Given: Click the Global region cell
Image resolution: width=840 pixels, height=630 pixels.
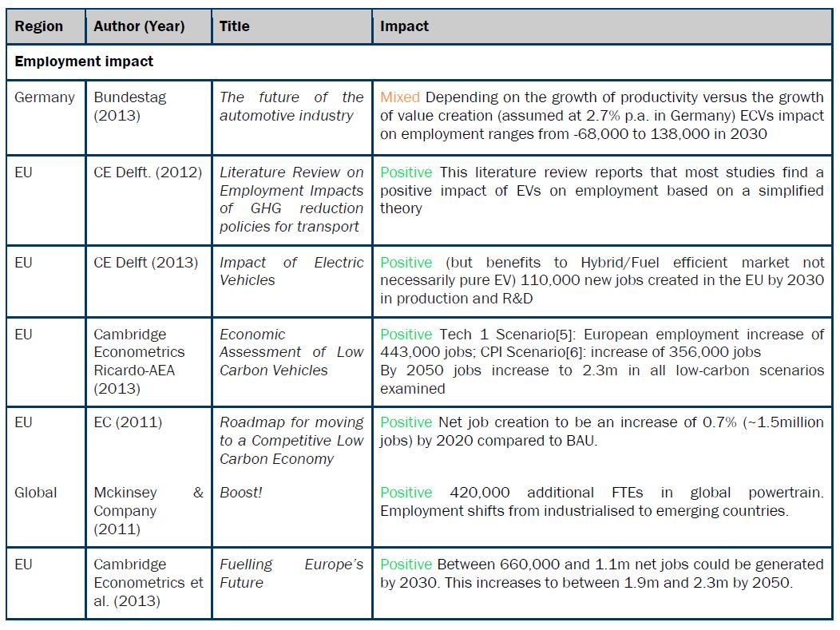Looking at the screenshot, I should click(x=36, y=493).
